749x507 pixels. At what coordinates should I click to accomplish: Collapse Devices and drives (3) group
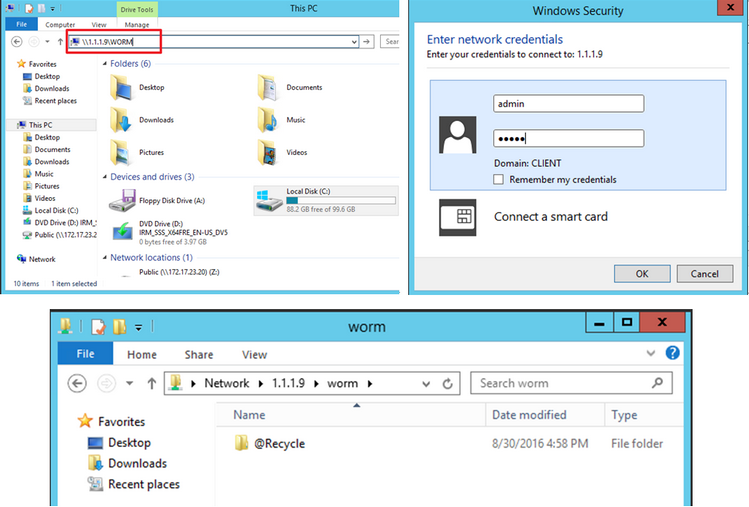click(x=105, y=177)
